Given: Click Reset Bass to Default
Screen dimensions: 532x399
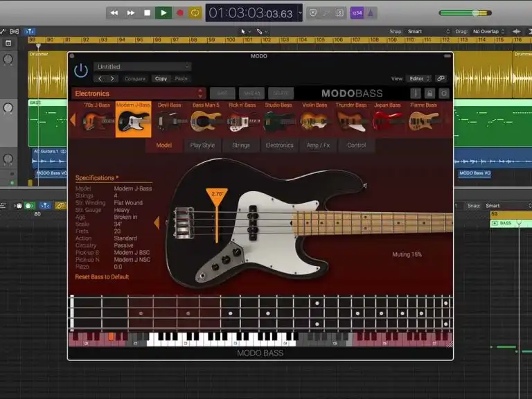Looking at the screenshot, I should coord(102,277).
